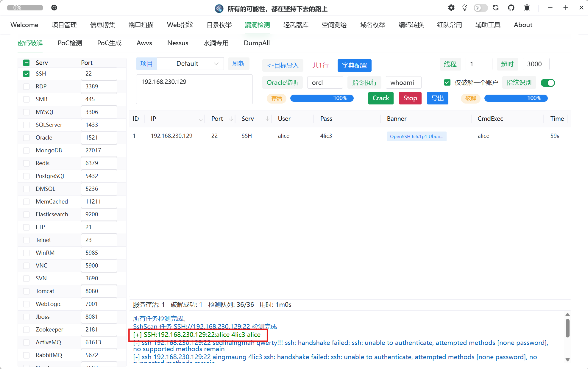This screenshot has height=369, width=588.
Task: Open the 端口扫描 menu tab
Action: click(141, 25)
